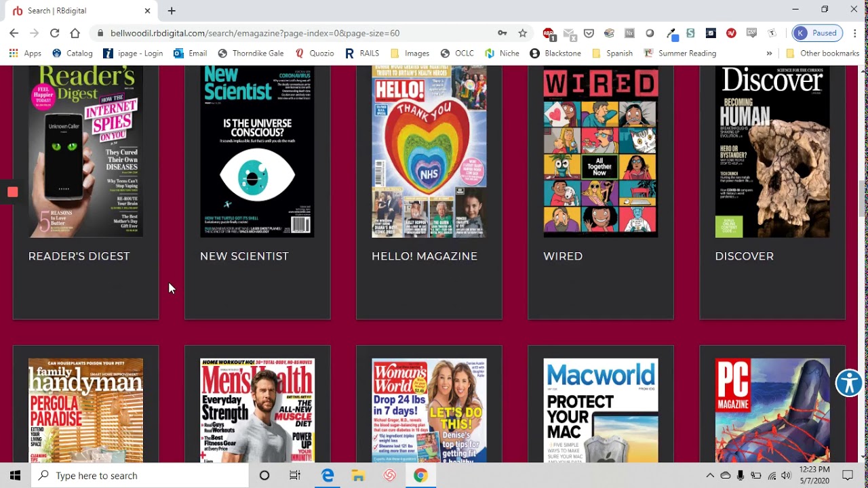Open the Quozio bookmark
Viewport: 868px width, 488px height.
[315, 54]
